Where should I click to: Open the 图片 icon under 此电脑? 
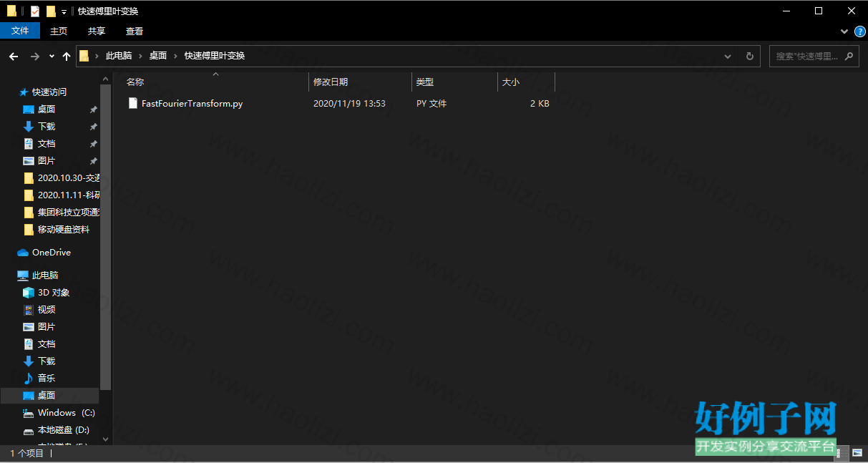(x=29, y=327)
